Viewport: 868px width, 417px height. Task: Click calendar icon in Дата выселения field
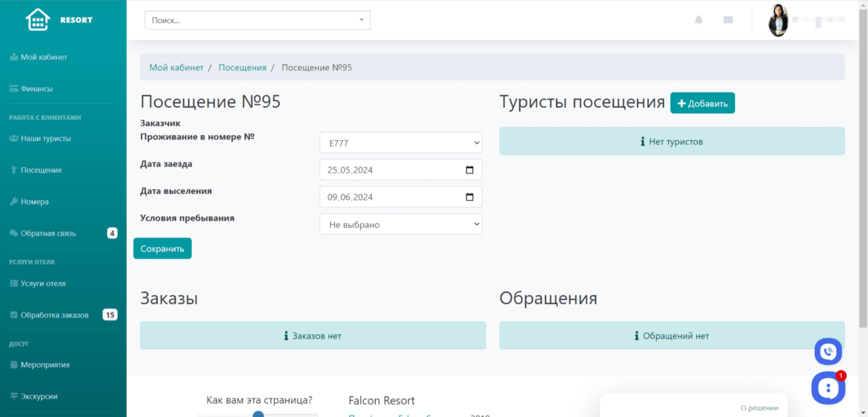(469, 197)
